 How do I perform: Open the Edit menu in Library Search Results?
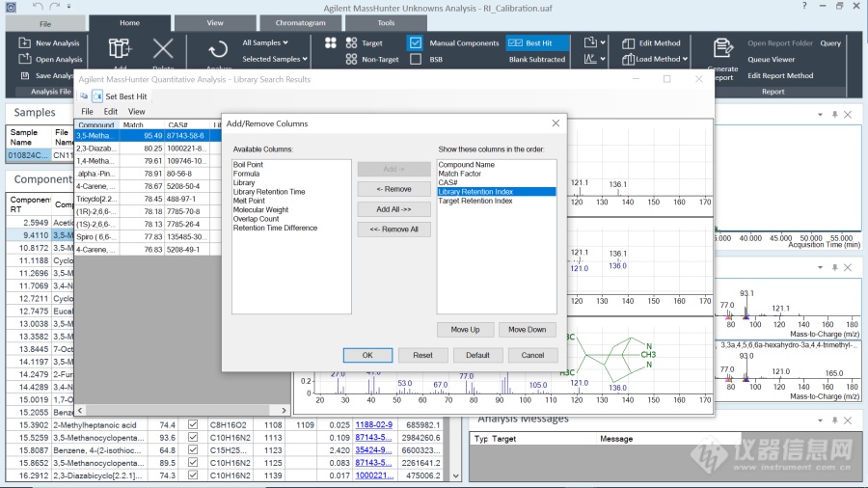pos(111,111)
